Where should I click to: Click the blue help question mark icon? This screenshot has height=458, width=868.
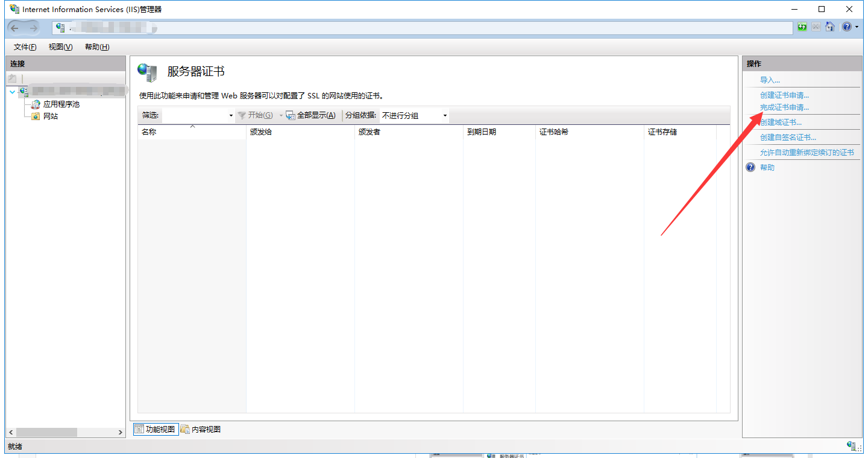(x=847, y=27)
